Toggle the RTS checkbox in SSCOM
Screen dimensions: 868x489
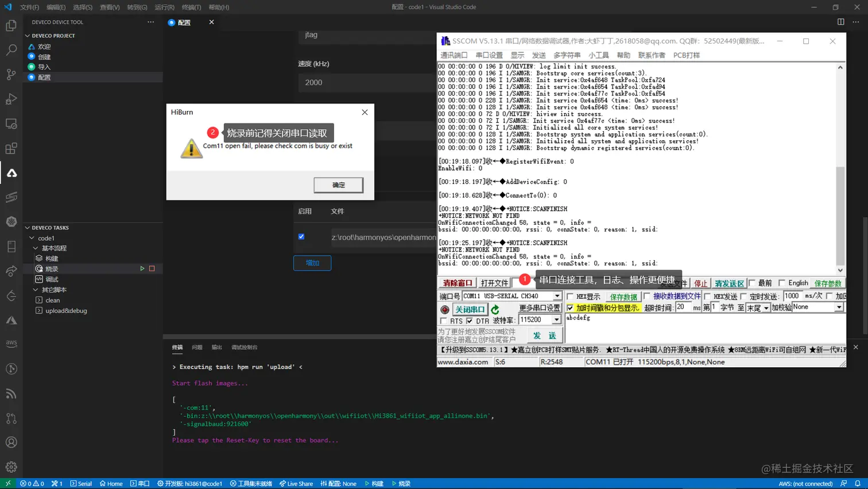443,321
